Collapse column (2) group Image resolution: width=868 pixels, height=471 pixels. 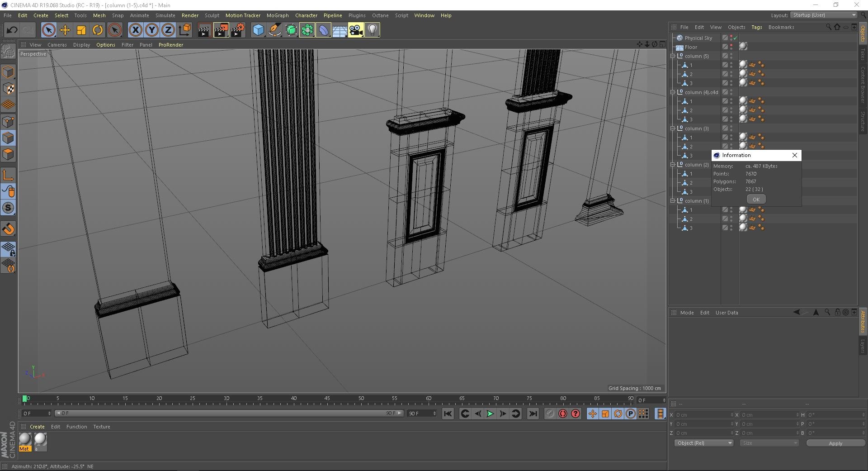[673, 165]
